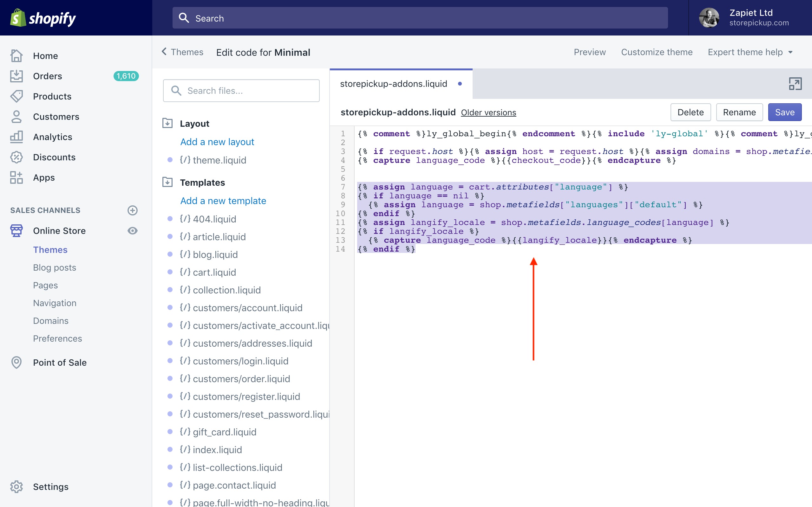Click the eye icon next to Online Store
812x507 pixels.
pos(133,231)
